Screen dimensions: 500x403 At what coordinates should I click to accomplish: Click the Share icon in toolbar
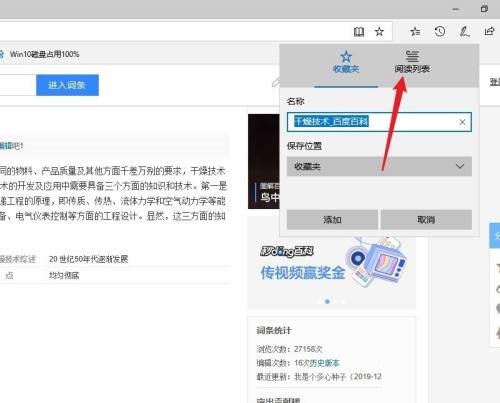tap(489, 31)
